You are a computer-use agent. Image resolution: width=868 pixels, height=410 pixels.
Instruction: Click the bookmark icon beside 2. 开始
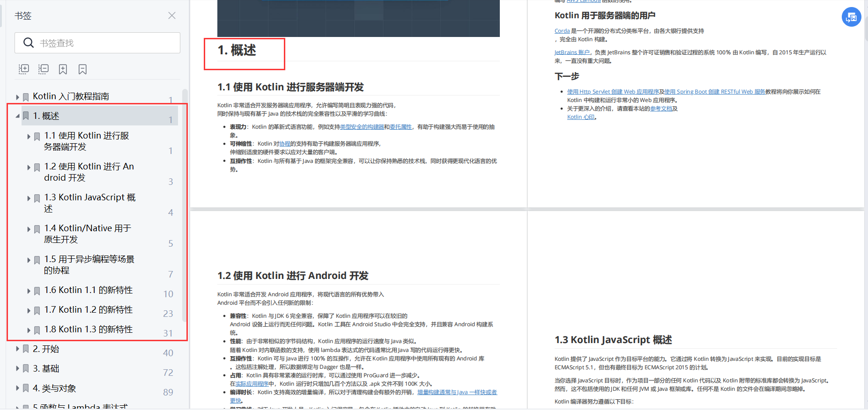26,349
